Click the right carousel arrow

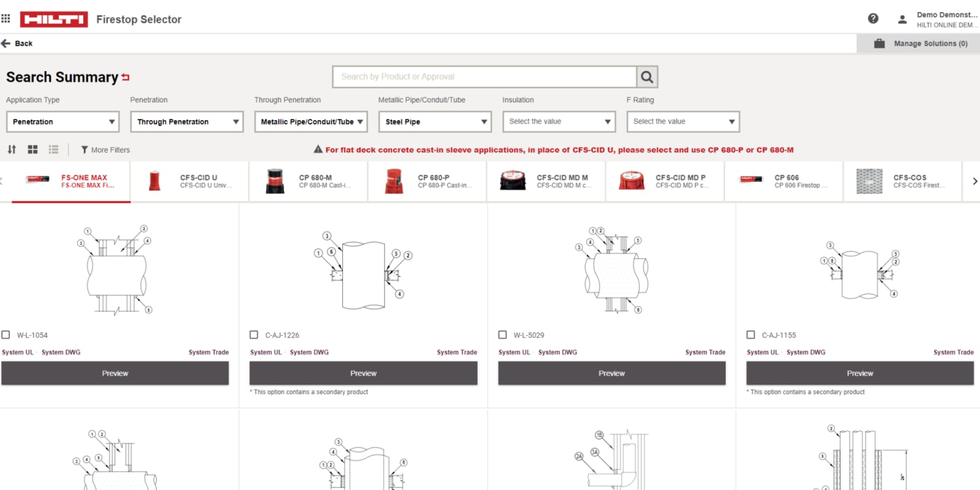[974, 181]
